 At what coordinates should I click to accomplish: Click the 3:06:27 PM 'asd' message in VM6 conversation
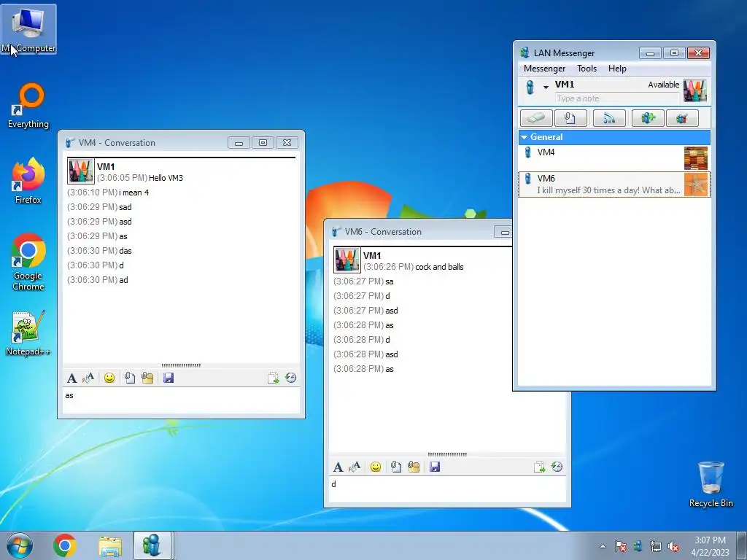pos(392,311)
